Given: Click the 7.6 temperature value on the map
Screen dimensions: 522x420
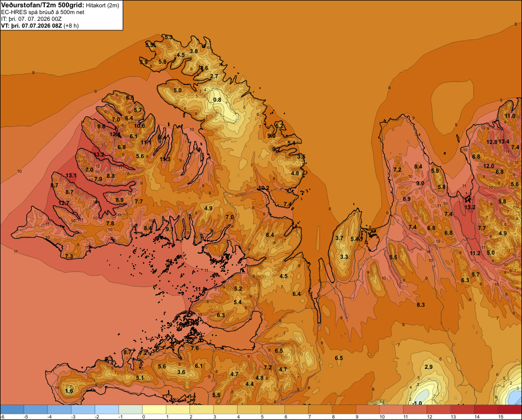Looking at the screenshot, I should pyautogui.click(x=195, y=348).
